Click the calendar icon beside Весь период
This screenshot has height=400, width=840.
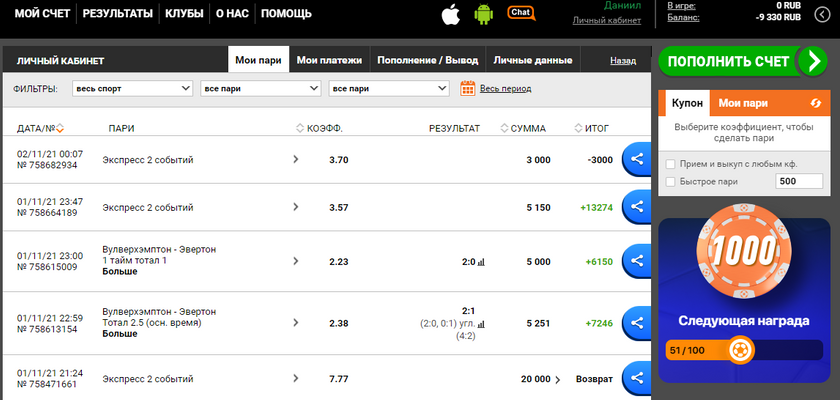pos(467,89)
